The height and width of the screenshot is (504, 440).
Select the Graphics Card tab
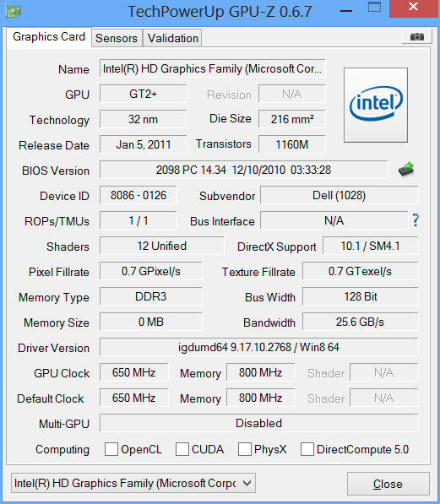point(49,37)
